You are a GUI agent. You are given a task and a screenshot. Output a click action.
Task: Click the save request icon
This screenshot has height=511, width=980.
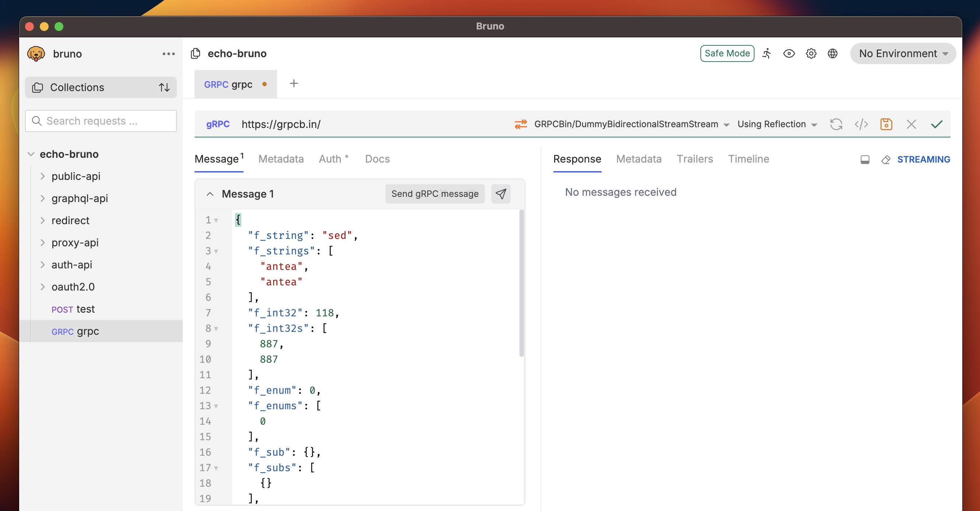(x=886, y=124)
